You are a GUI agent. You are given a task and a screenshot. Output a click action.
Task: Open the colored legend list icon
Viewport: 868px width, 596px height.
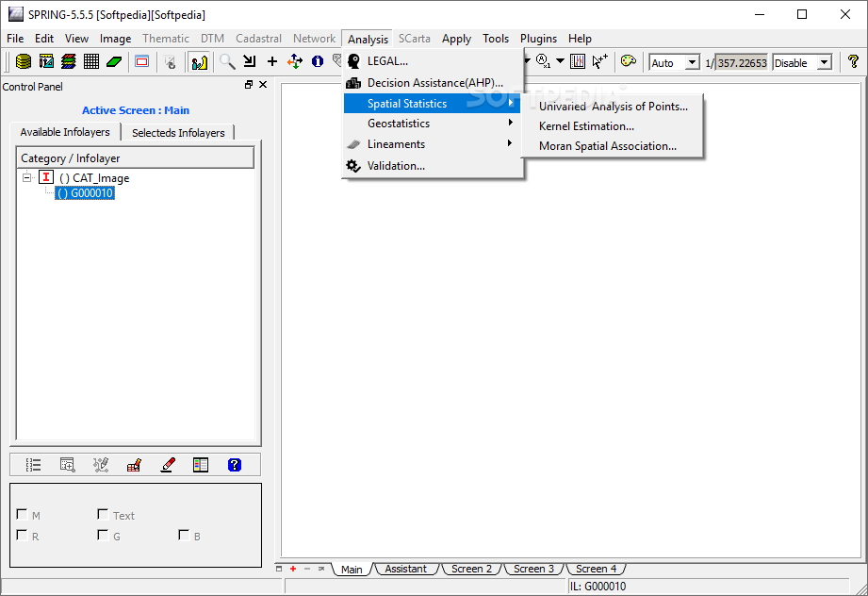pyautogui.click(x=201, y=465)
